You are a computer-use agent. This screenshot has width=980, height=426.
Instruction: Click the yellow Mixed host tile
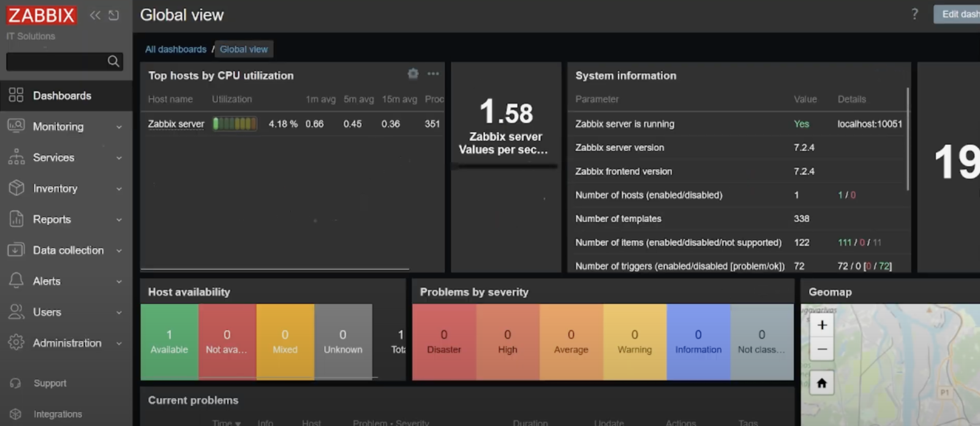click(x=285, y=341)
